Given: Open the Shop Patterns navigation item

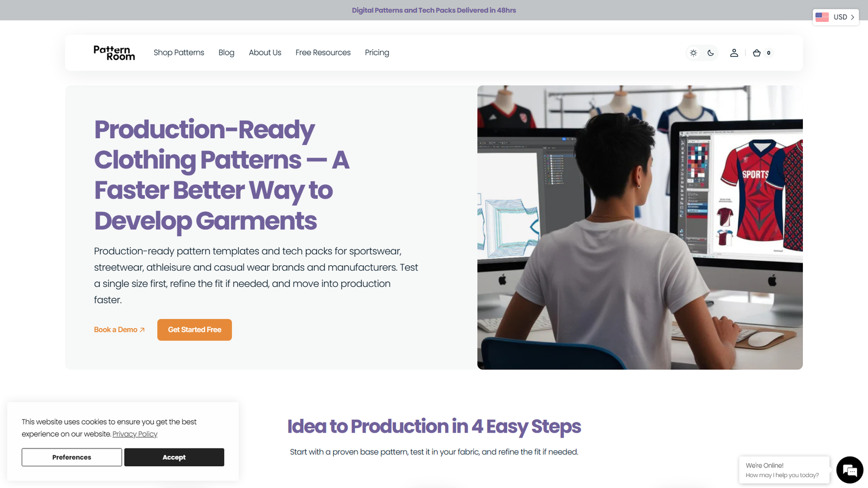Looking at the screenshot, I should pyautogui.click(x=178, y=53).
